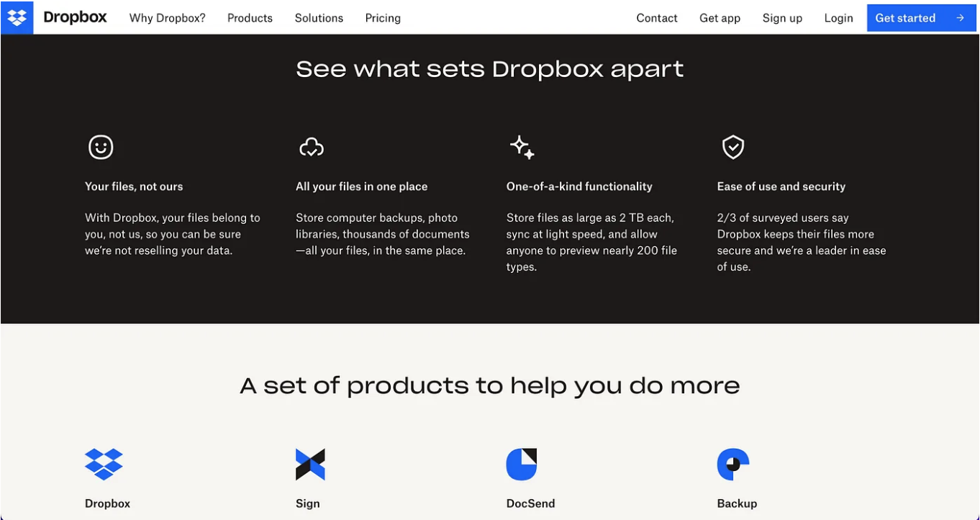Click paragraph about not reselling your data
The height and width of the screenshot is (520, 980).
pyautogui.click(x=173, y=234)
